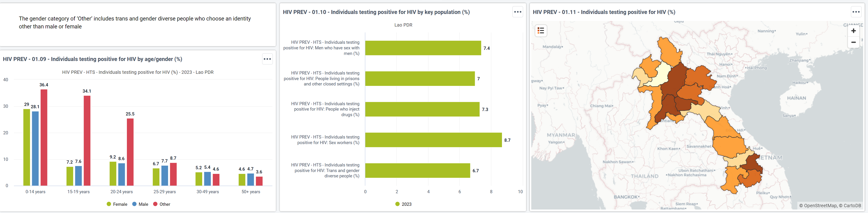
Task: Select the Sex workers 8.7 bar
Action: point(433,140)
